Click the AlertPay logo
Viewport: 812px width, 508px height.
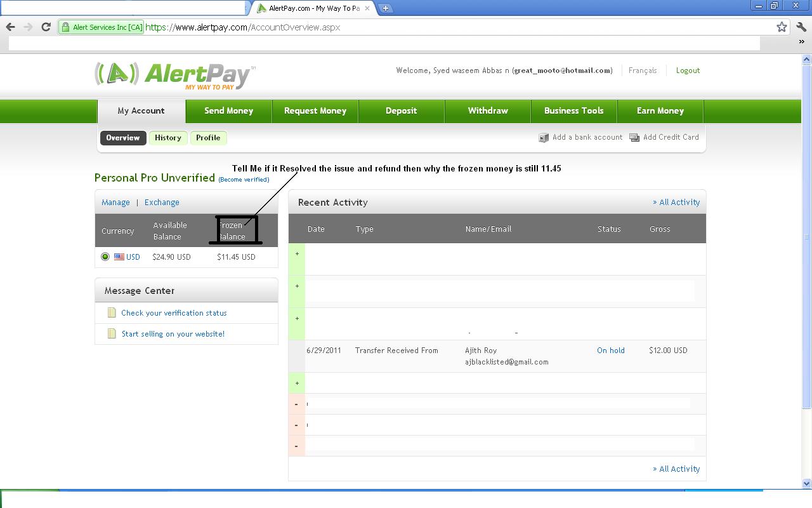[174, 76]
